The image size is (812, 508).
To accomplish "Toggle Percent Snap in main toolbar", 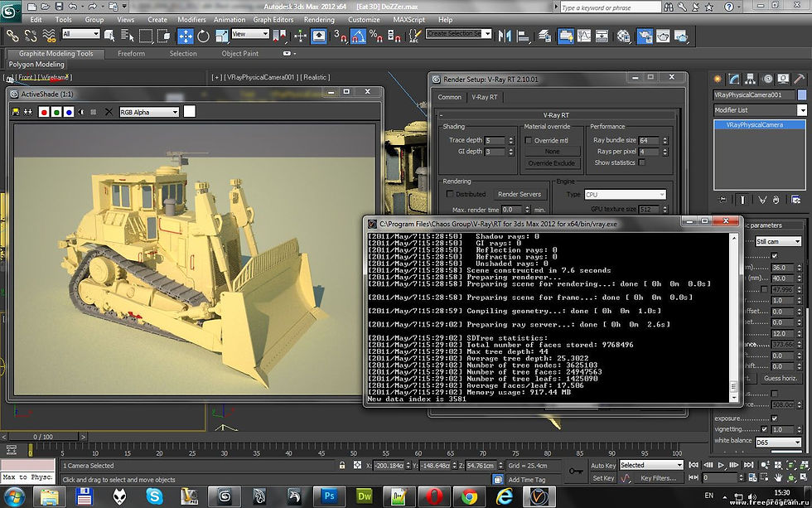I will point(376,36).
